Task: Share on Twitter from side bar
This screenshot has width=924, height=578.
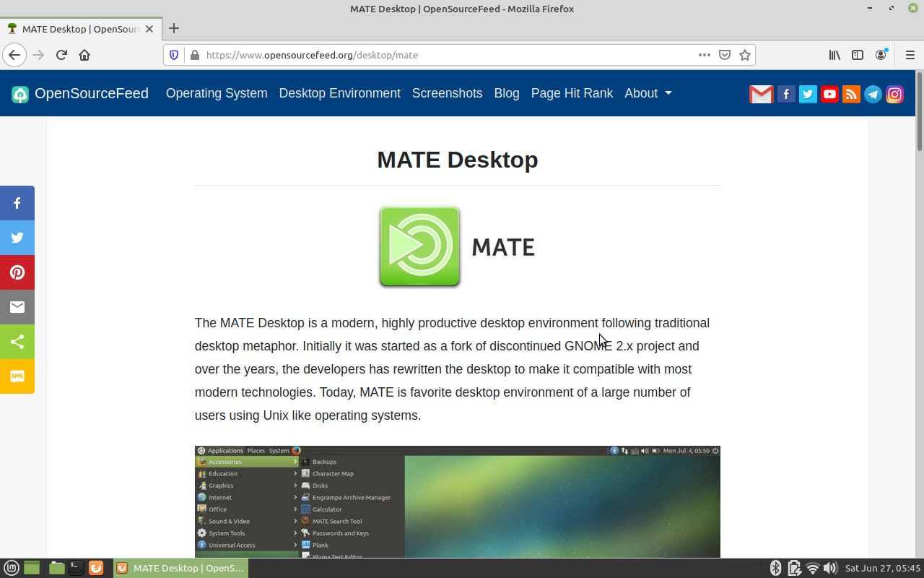Action: pyautogui.click(x=17, y=238)
